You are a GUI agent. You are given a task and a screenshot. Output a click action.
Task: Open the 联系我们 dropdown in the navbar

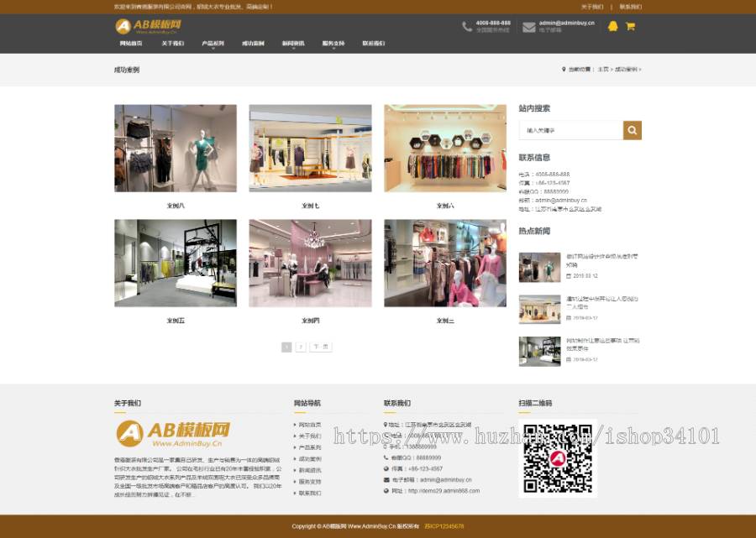tap(374, 44)
